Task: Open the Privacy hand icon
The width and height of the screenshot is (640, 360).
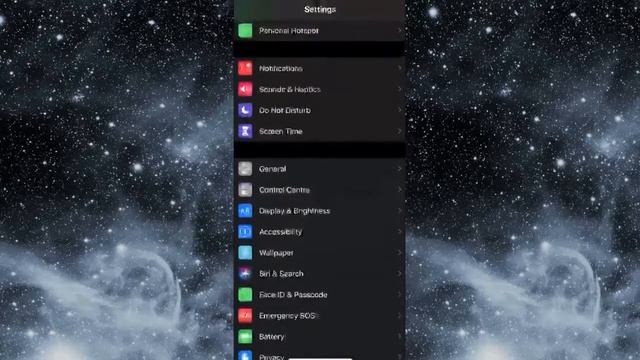Action: pyautogui.click(x=245, y=355)
